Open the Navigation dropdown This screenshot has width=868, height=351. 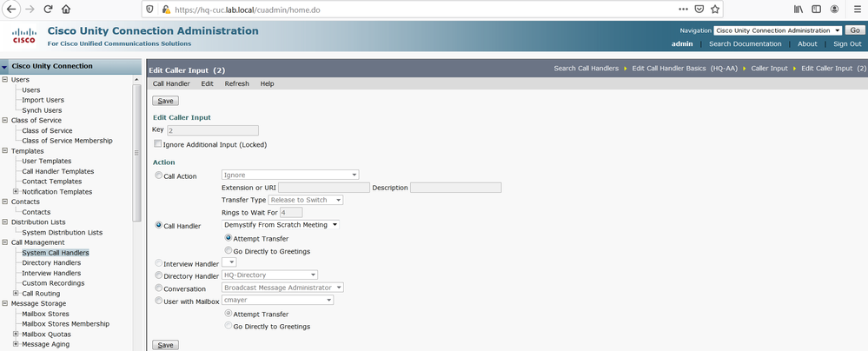pos(778,30)
